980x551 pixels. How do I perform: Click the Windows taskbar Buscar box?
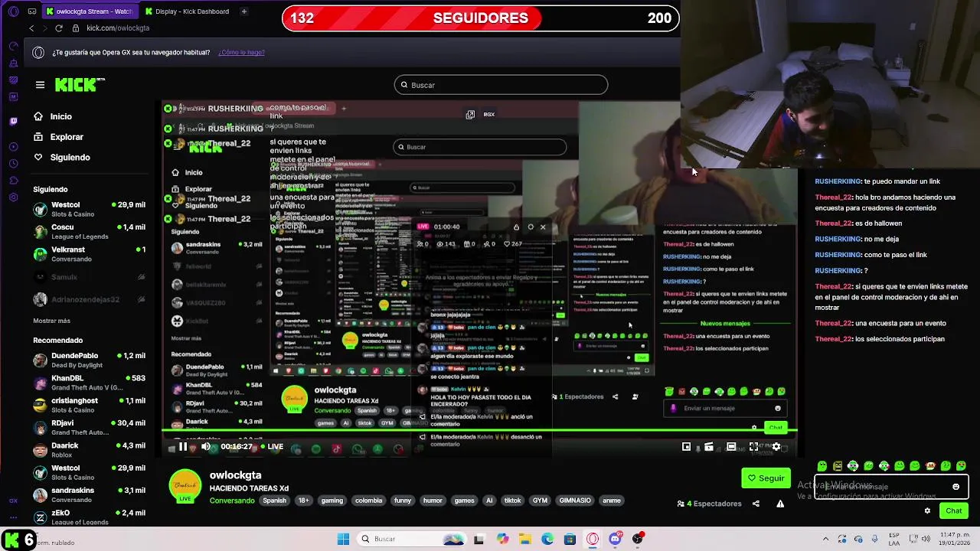click(x=413, y=539)
